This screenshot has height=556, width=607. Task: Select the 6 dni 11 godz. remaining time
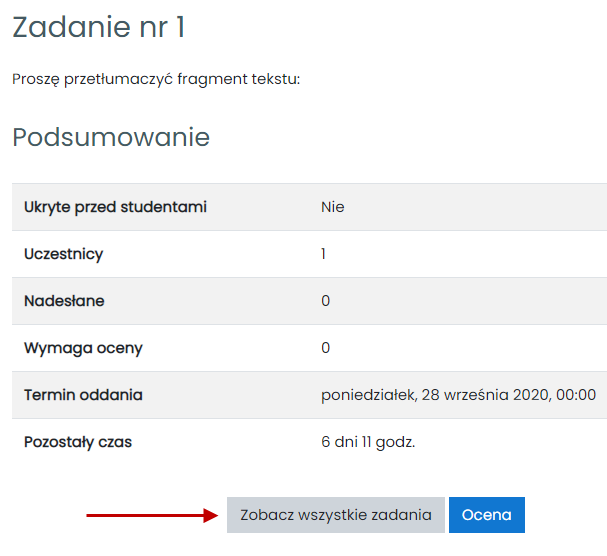coord(367,442)
